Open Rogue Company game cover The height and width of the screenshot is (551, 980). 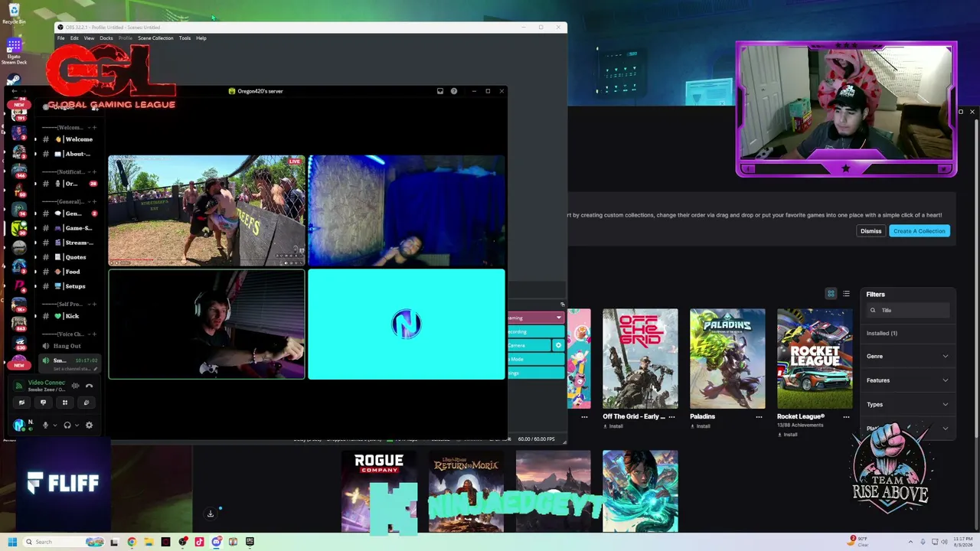point(379,491)
